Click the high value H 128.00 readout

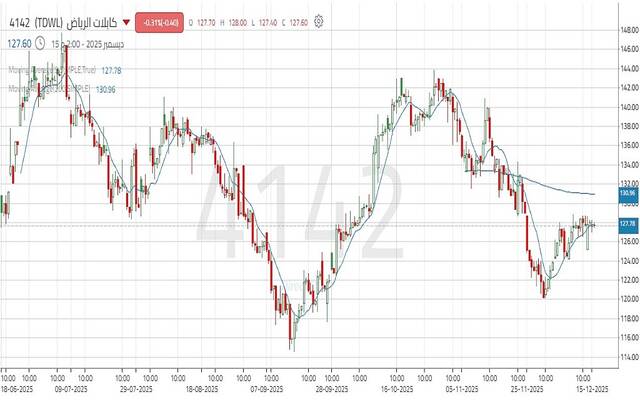tap(228, 21)
